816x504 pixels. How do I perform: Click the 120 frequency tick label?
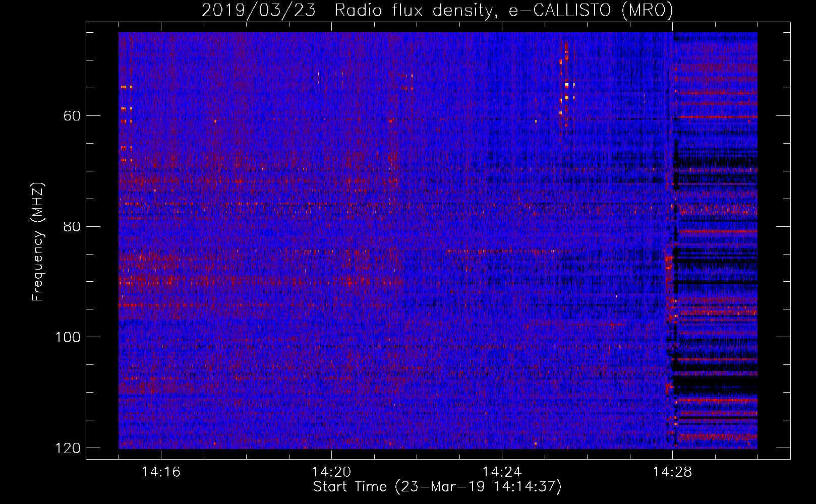[x=68, y=448]
